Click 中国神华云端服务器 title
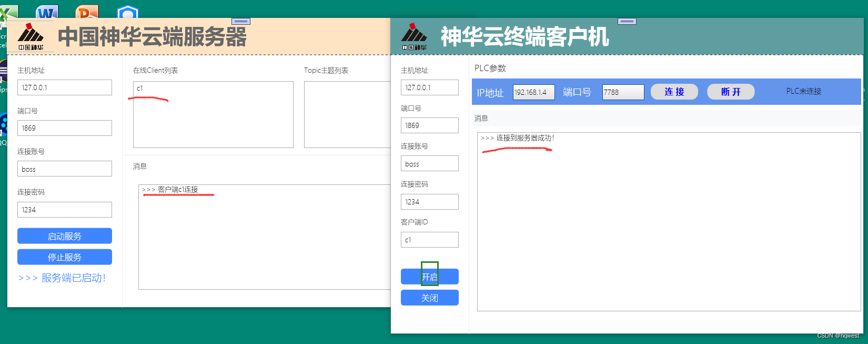The width and height of the screenshot is (868, 344). coord(152,37)
